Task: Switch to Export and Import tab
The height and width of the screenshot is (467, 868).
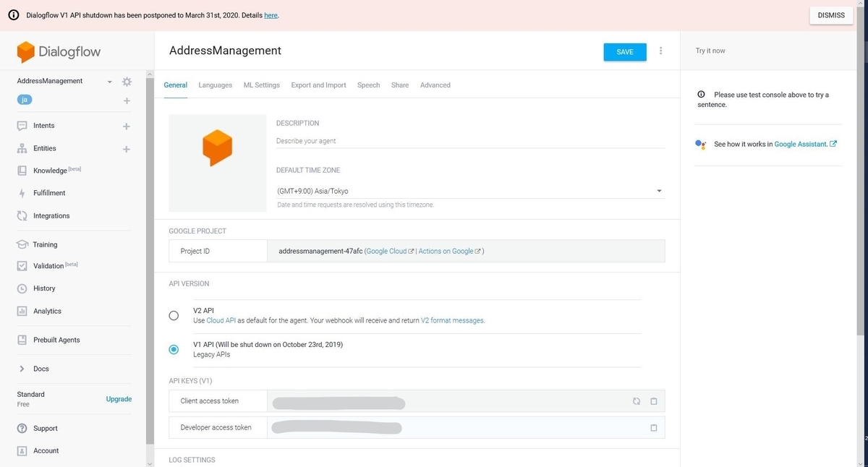Action: click(318, 85)
